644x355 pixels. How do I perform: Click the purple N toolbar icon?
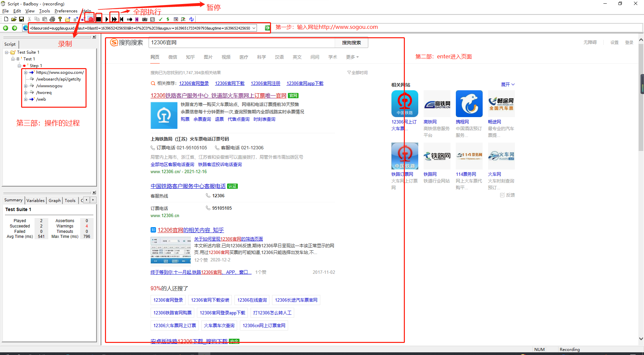coord(137,19)
